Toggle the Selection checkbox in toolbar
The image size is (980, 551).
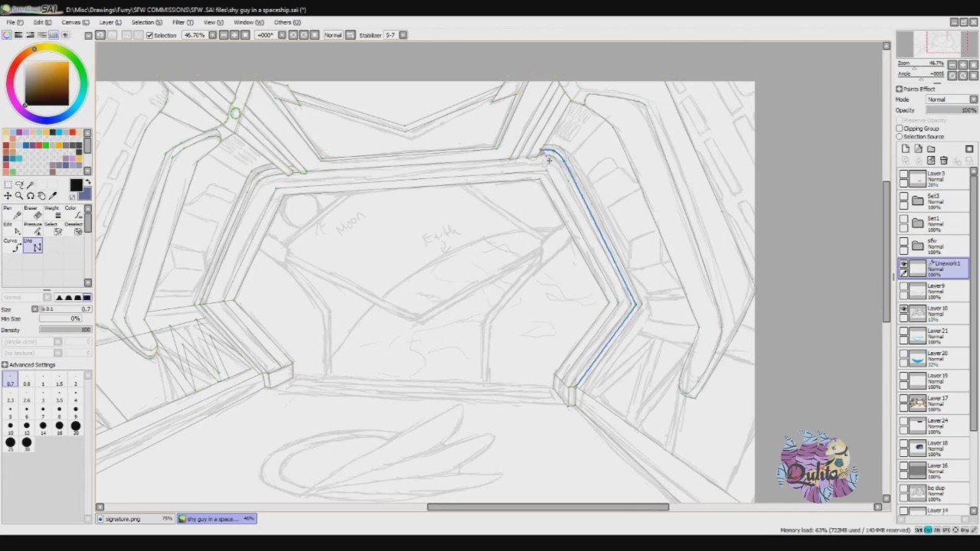(x=150, y=35)
